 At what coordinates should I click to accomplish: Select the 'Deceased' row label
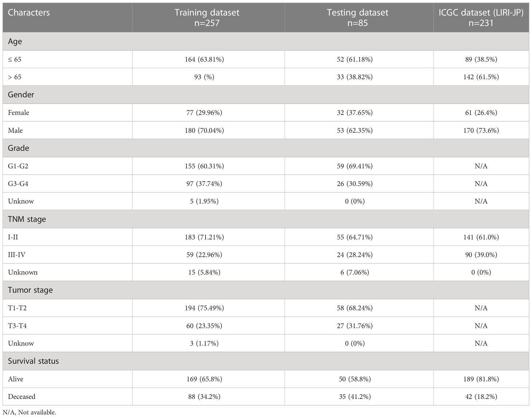(x=22, y=396)
